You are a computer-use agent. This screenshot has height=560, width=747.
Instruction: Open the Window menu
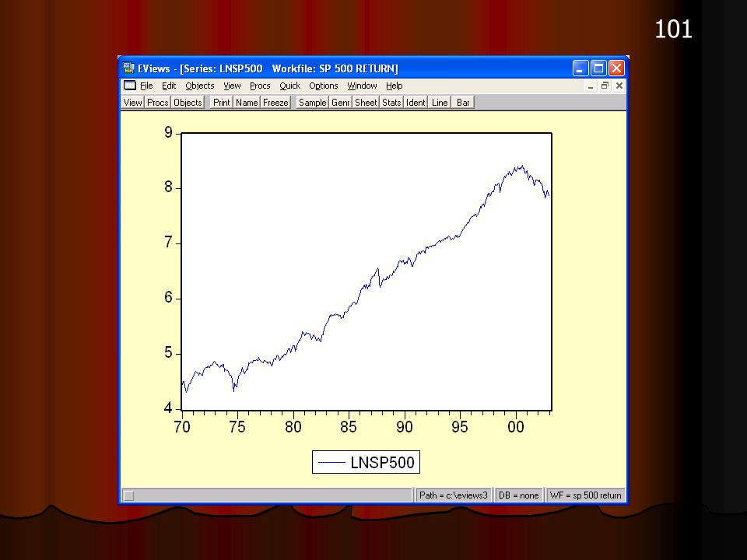tap(362, 86)
